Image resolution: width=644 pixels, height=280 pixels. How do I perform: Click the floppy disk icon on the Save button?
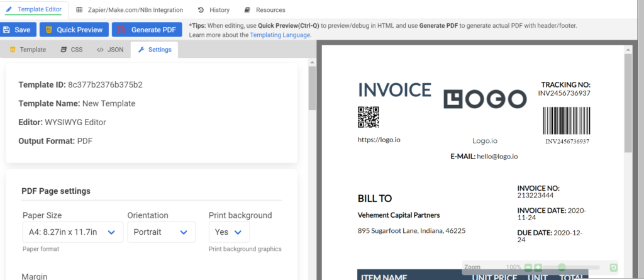(6, 30)
